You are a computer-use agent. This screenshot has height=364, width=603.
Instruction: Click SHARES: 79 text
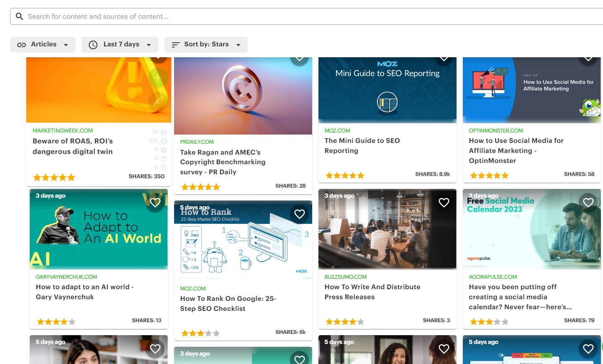(x=579, y=320)
